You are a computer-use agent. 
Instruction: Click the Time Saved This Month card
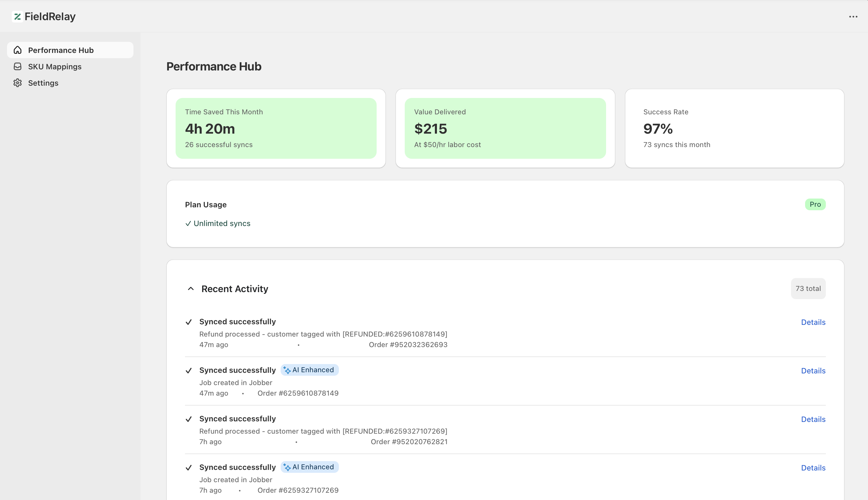point(276,128)
